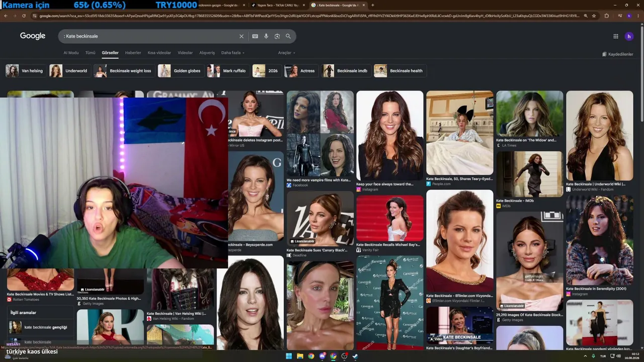Screen dimensions: 644x362
Task: Open the Google account avatar menu
Action: pos(629,36)
